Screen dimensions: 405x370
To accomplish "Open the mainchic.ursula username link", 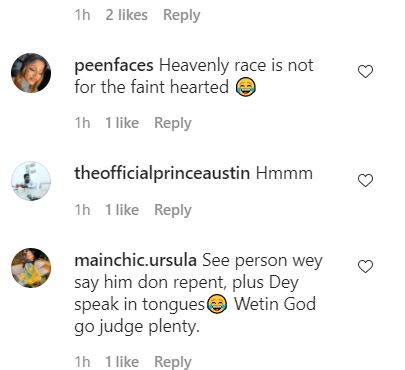I will [x=135, y=260].
